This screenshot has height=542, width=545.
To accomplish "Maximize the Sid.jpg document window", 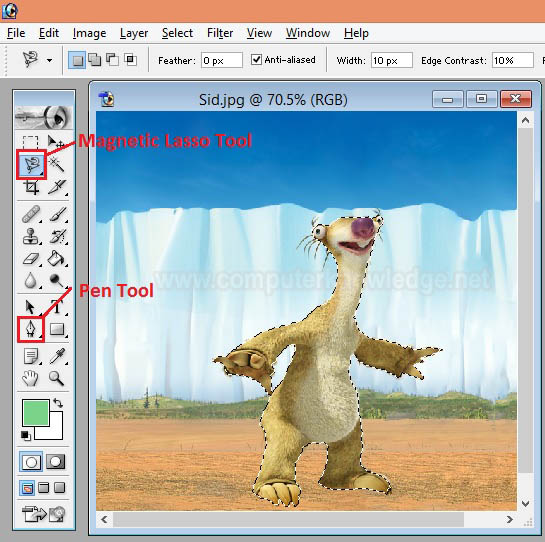I will [x=481, y=99].
